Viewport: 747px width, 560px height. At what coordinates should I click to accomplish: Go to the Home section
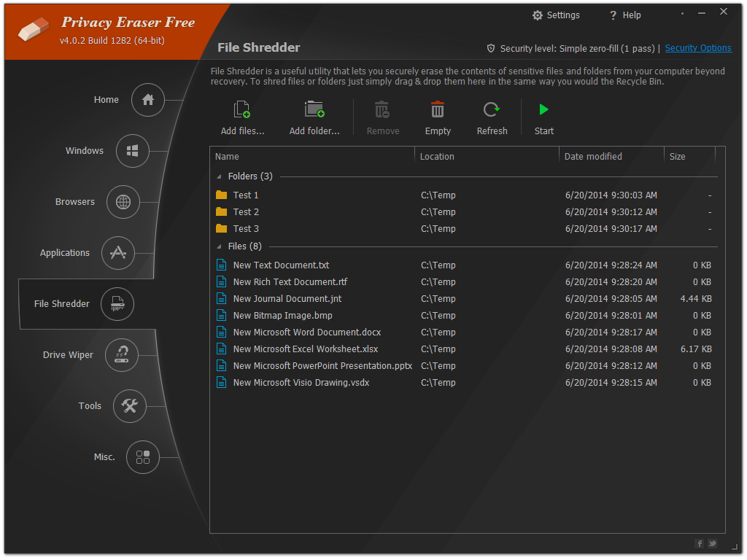click(148, 100)
